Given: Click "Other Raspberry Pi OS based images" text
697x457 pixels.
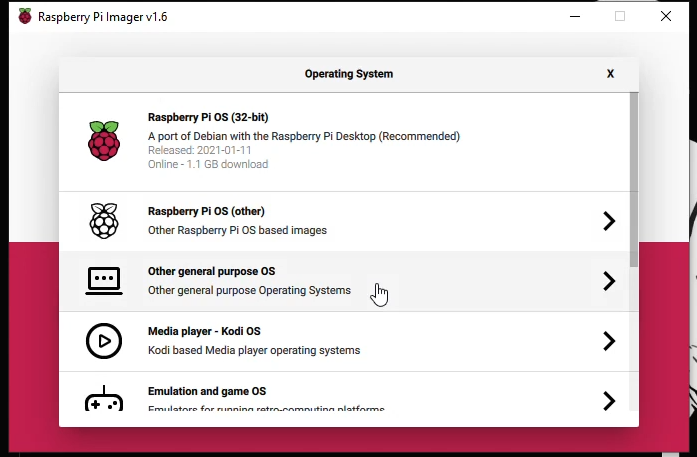Looking at the screenshot, I should [237, 230].
